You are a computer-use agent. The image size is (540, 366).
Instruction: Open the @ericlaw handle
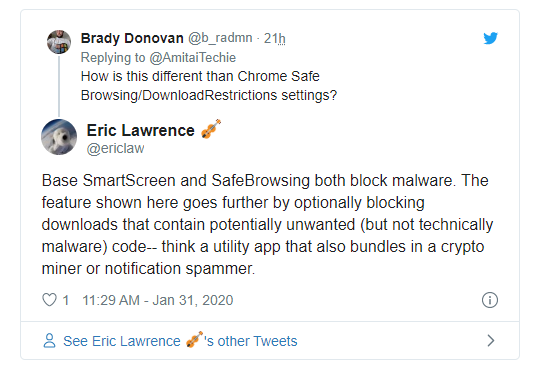pyautogui.click(x=115, y=148)
